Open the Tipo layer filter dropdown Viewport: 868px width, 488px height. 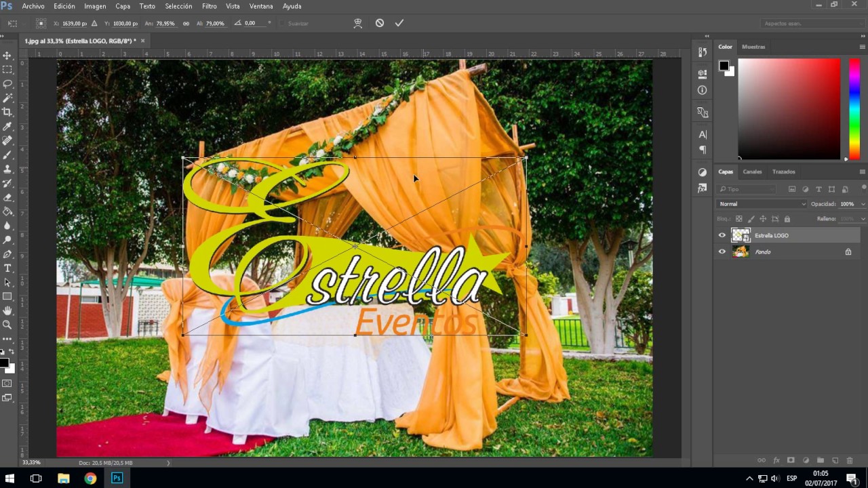click(747, 189)
